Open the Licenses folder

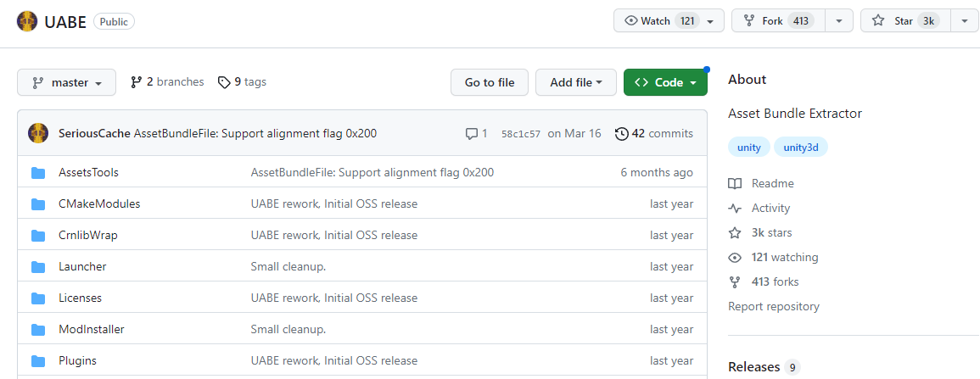tap(80, 298)
